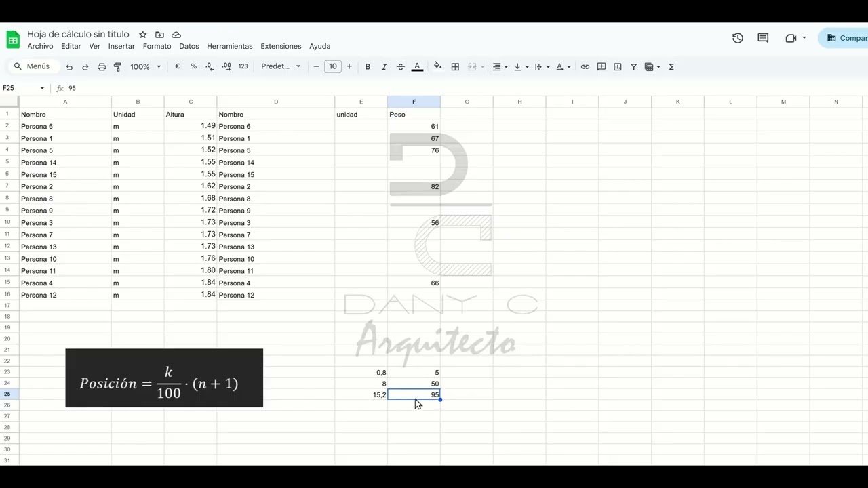Open the Name box dropdown arrow
Viewport: 868px width, 488px height.
pyautogui.click(x=42, y=88)
